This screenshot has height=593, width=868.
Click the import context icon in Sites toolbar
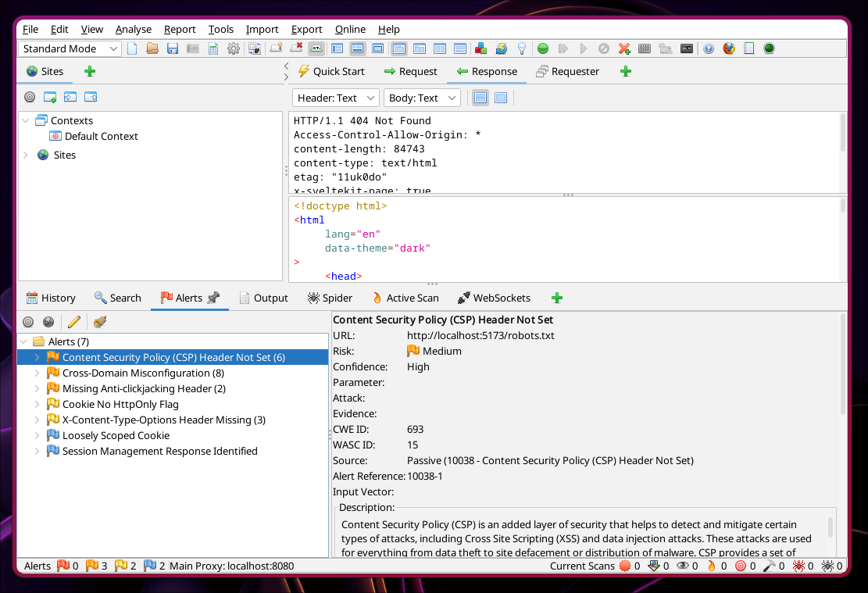click(x=70, y=98)
